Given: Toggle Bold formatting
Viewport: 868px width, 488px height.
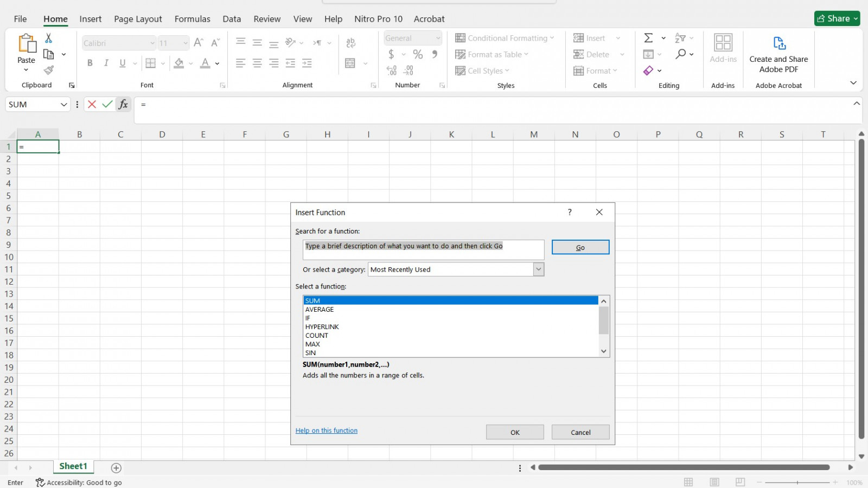Looking at the screenshot, I should pyautogui.click(x=90, y=63).
